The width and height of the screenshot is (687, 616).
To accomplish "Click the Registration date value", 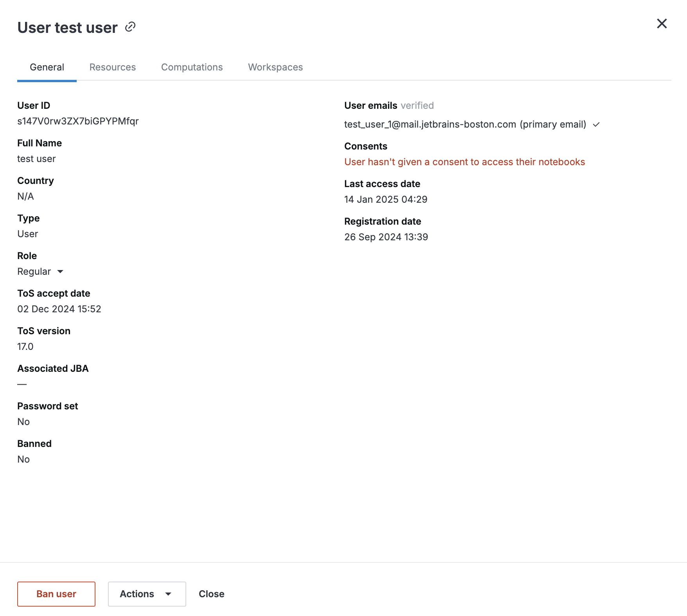I will click(386, 237).
